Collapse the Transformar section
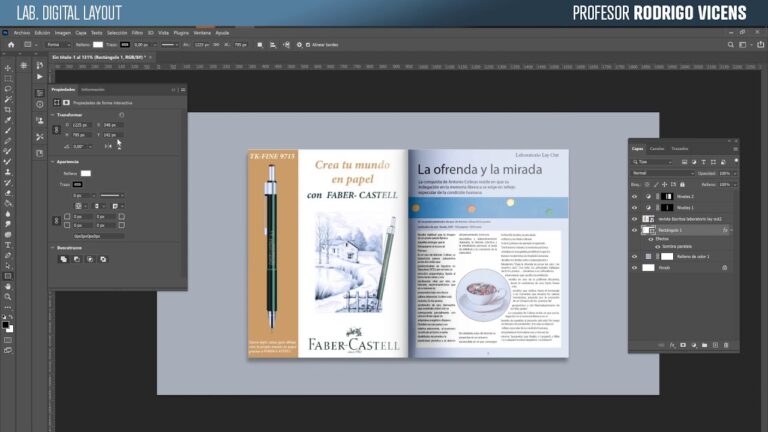The image size is (768, 432). [52, 115]
